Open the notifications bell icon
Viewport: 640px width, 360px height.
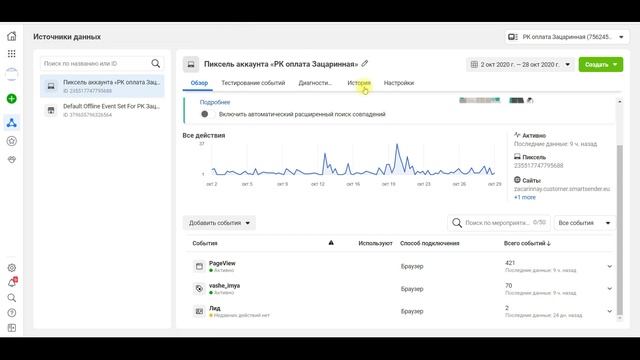12,282
